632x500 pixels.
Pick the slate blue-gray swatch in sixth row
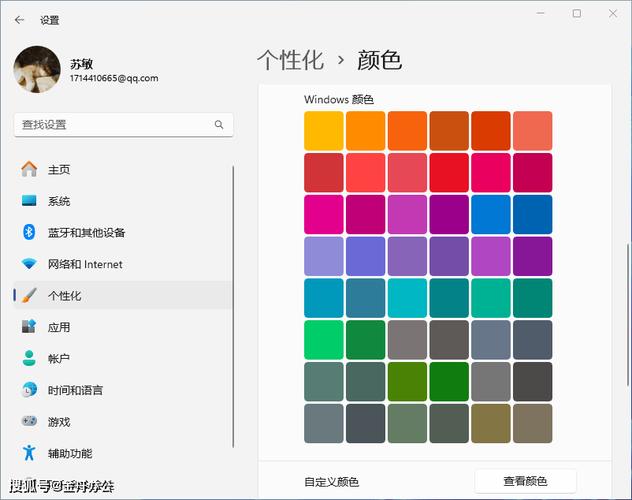pyautogui.click(x=491, y=340)
